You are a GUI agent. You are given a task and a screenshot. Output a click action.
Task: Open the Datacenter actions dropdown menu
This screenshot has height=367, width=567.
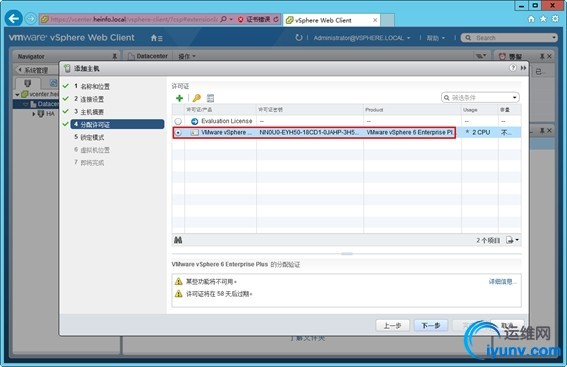[x=187, y=56]
